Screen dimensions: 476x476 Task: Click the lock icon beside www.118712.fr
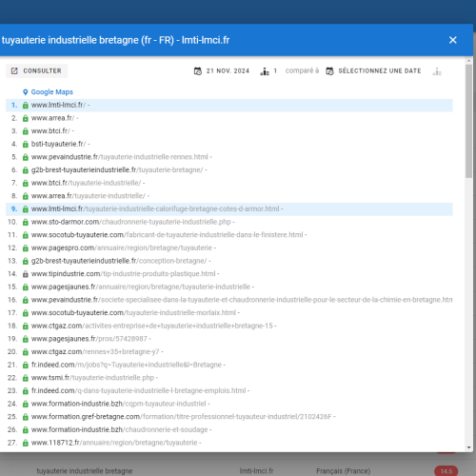tap(26, 443)
